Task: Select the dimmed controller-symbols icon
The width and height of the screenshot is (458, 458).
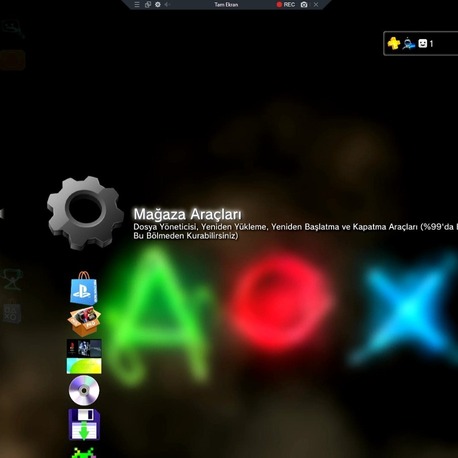Action: coord(12,313)
